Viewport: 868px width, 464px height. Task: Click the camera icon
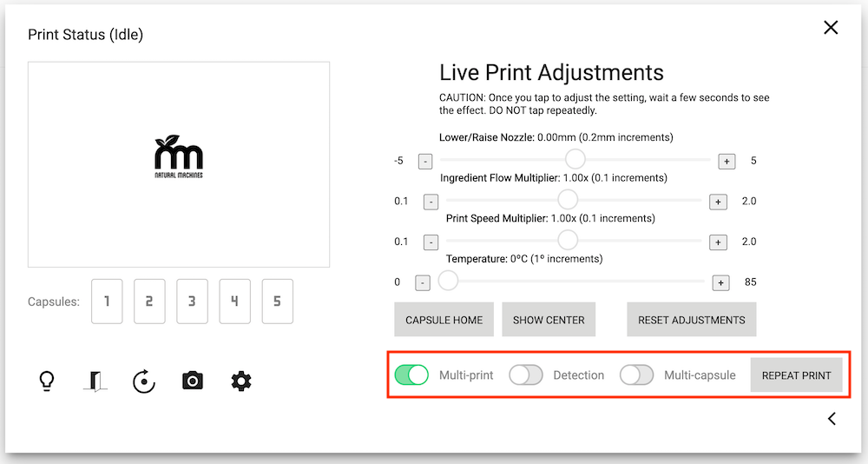[193, 381]
